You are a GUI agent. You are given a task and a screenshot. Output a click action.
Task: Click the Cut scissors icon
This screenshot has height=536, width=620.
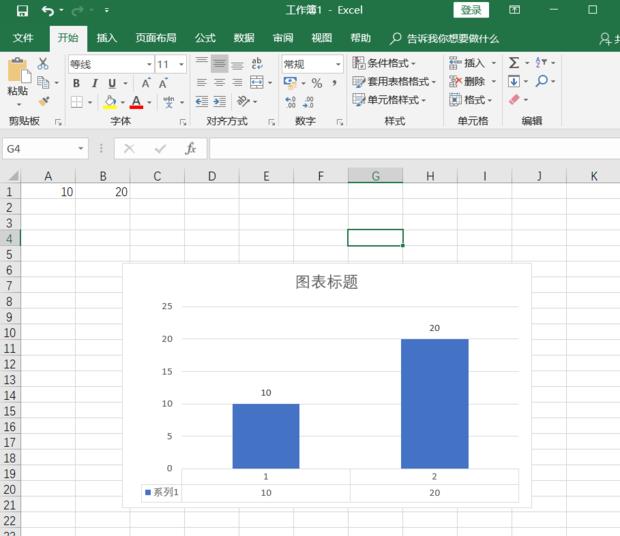tap(43, 63)
